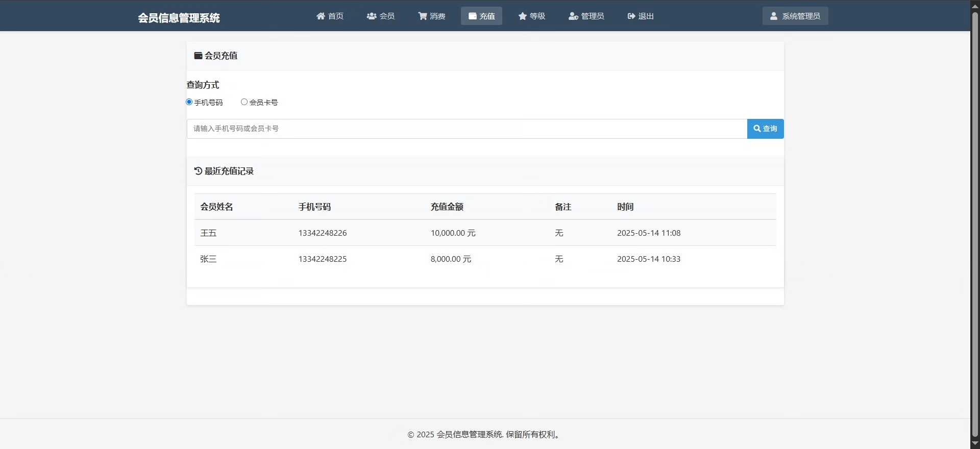
Task: Click the shopping cart consumption icon
Action: [x=423, y=16]
